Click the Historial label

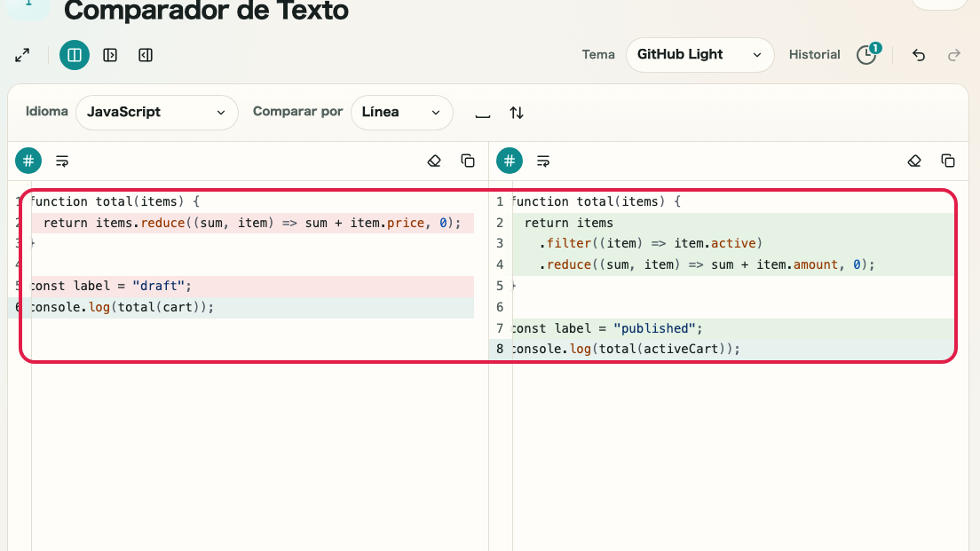814,55
